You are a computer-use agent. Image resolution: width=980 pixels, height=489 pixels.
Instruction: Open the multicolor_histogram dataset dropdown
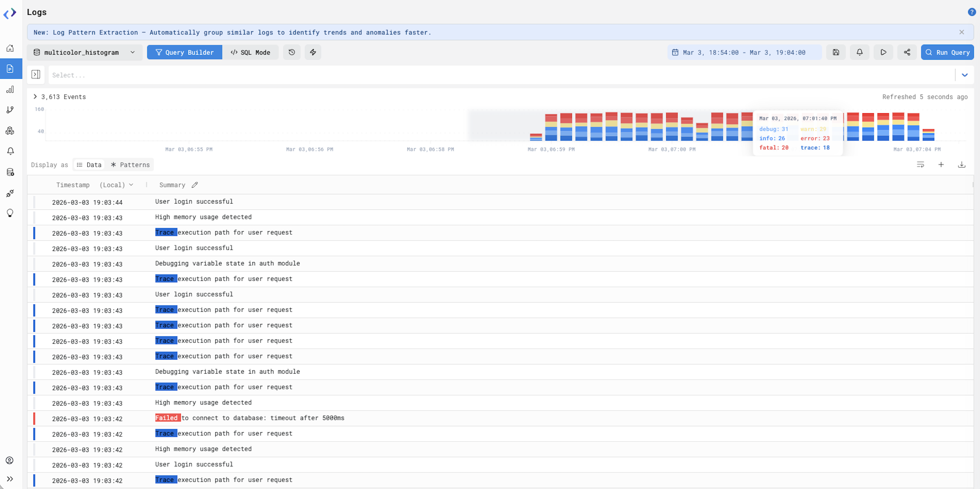coord(84,52)
